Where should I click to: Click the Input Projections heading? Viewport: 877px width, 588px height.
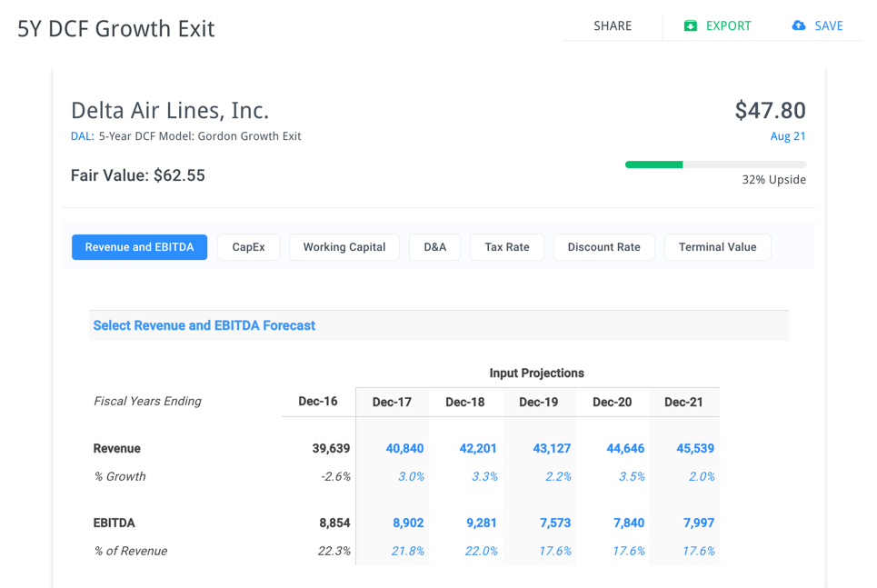pos(537,374)
